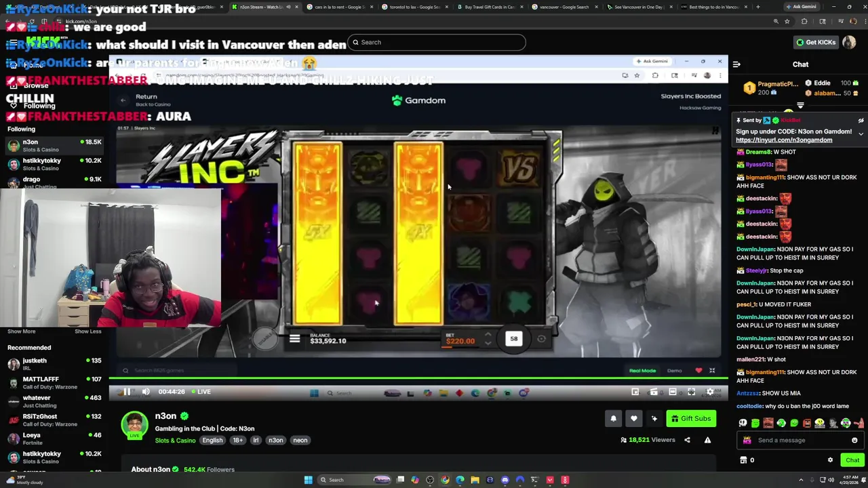The image size is (868, 488).
Task: Open the hamburger sidebar menu
Action: [x=13, y=43]
